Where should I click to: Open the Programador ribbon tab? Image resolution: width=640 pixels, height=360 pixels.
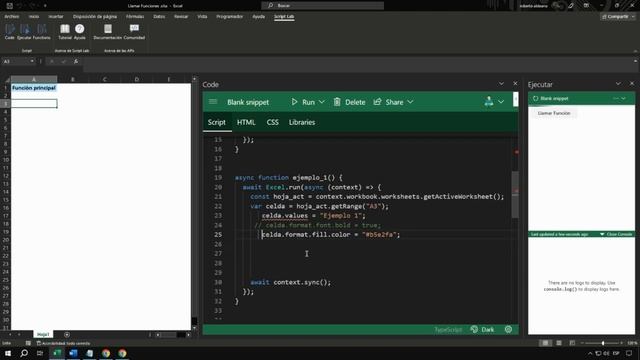229,17
